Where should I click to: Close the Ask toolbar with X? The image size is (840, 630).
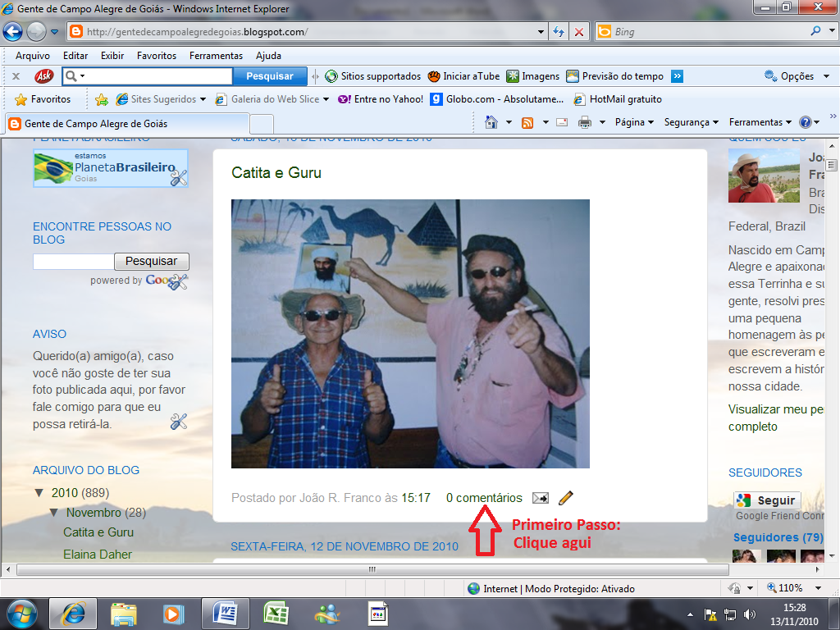pyautogui.click(x=16, y=76)
